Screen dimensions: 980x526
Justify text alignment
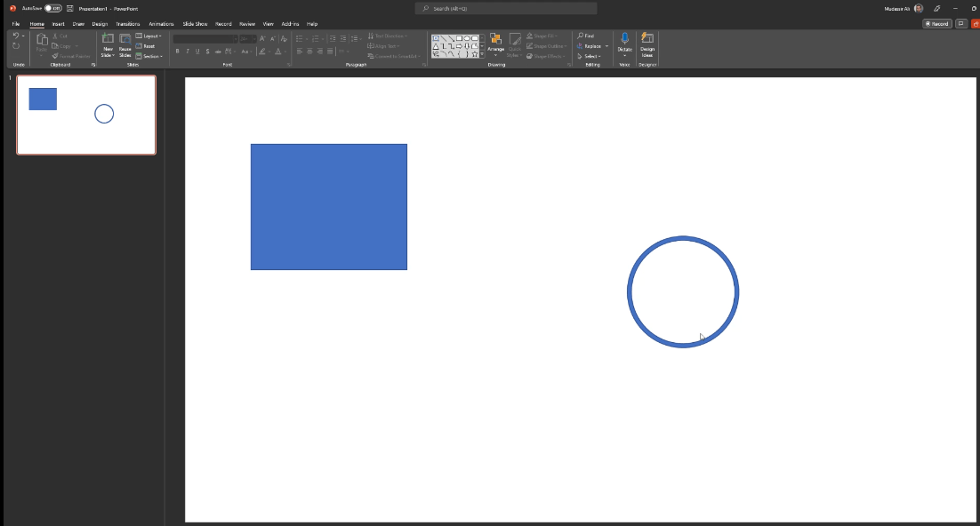coord(329,52)
